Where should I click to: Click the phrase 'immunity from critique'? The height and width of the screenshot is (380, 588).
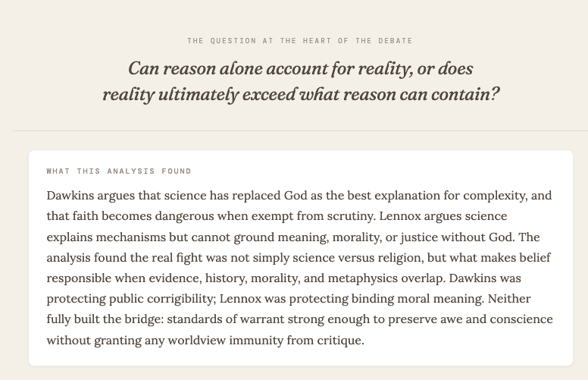click(296, 341)
